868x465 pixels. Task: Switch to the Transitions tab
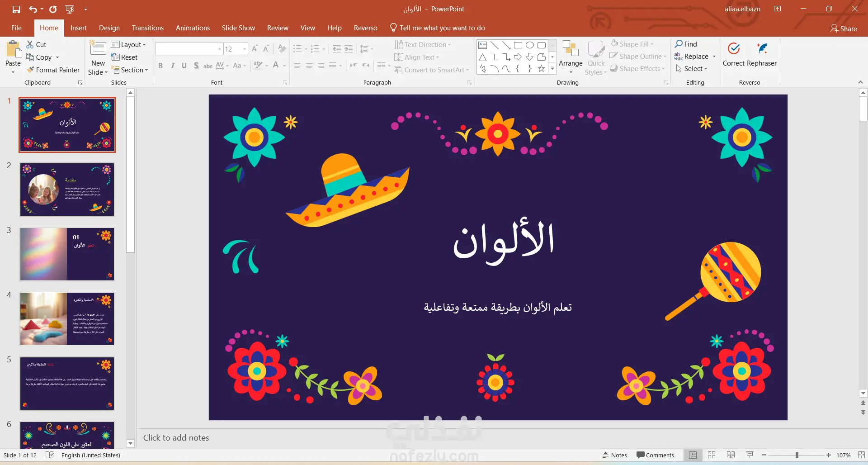pyautogui.click(x=148, y=28)
